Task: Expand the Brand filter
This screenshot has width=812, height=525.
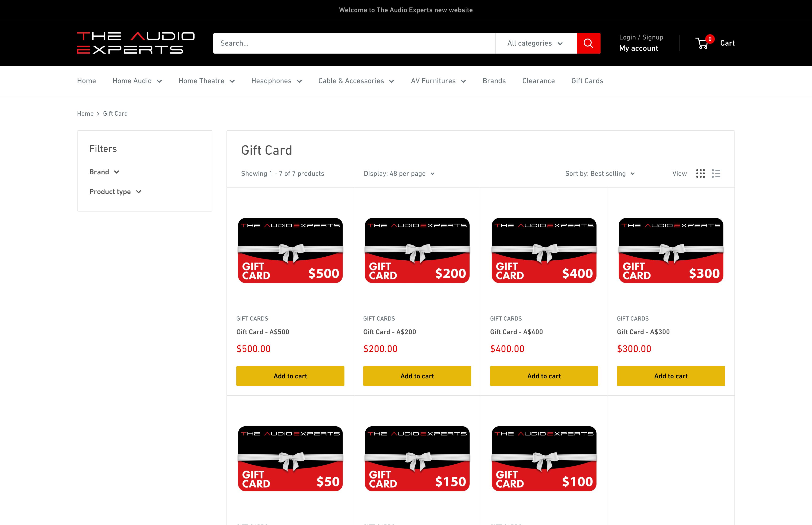Action: 104,172
